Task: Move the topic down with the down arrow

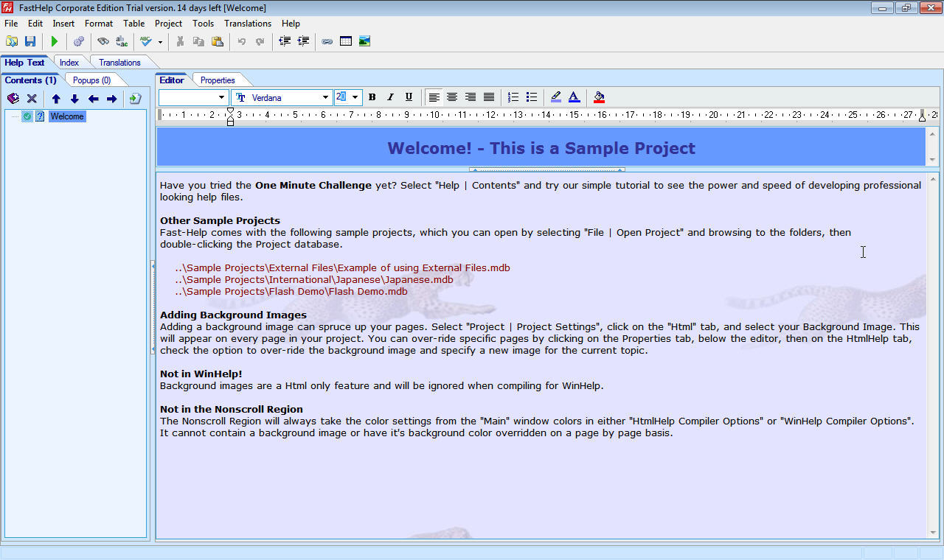Action: pyautogui.click(x=74, y=99)
